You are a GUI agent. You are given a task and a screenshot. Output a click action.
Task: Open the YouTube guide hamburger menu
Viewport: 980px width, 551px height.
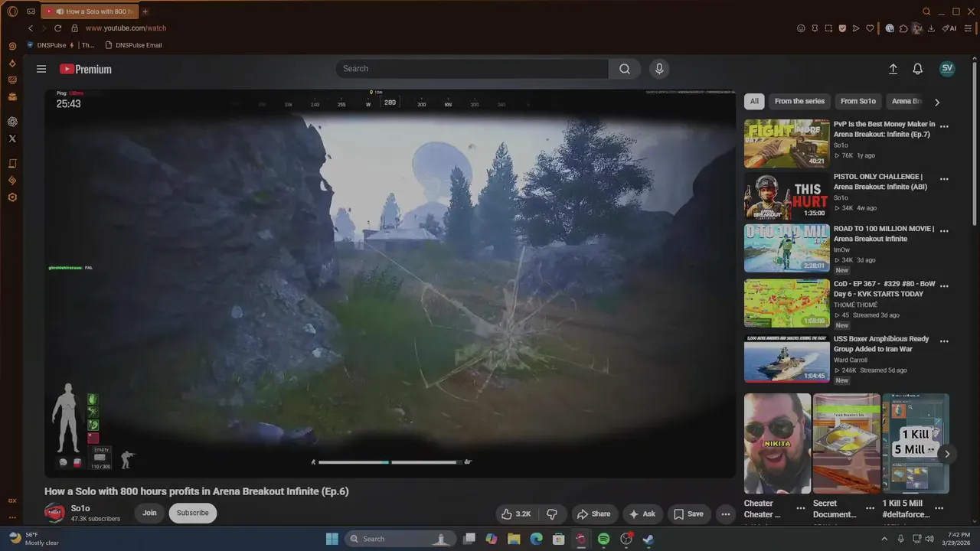[41, 69]
